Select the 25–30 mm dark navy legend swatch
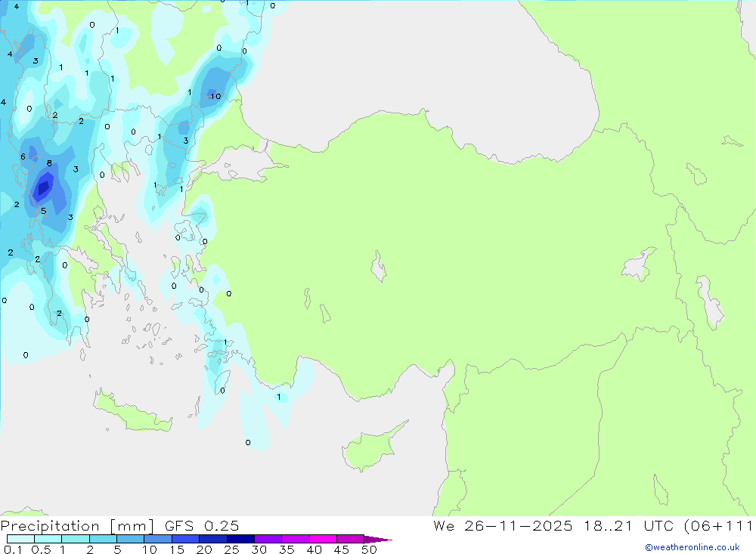The height and width of the screenshot is (554, 756). [240, 539]
